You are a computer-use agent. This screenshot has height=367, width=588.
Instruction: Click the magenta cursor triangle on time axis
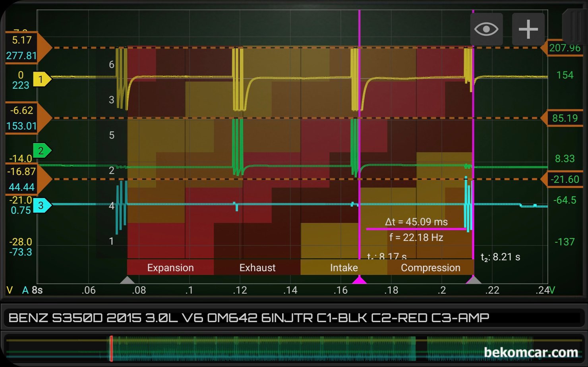point(360,280)
